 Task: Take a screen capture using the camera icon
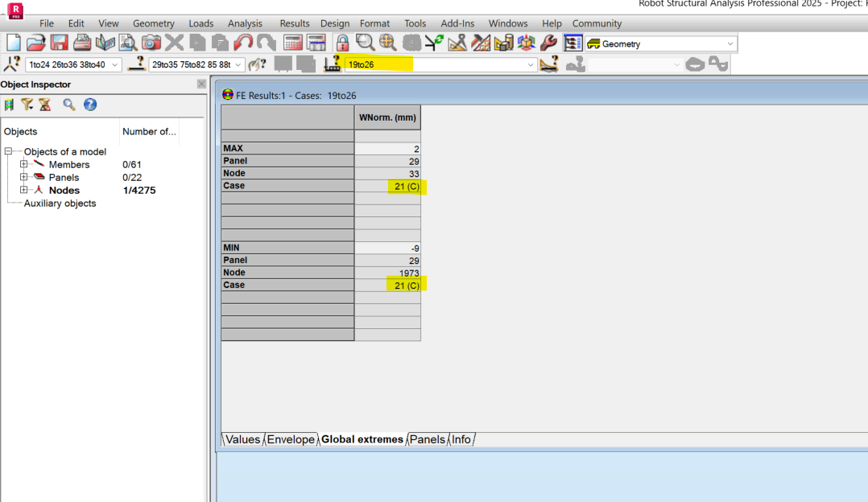click(x=151, y=43)
